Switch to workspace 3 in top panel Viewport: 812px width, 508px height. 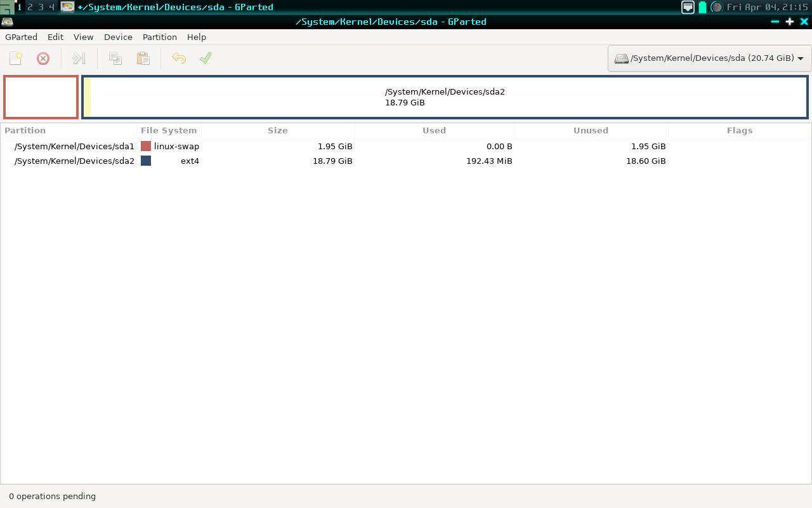point(41,7)
